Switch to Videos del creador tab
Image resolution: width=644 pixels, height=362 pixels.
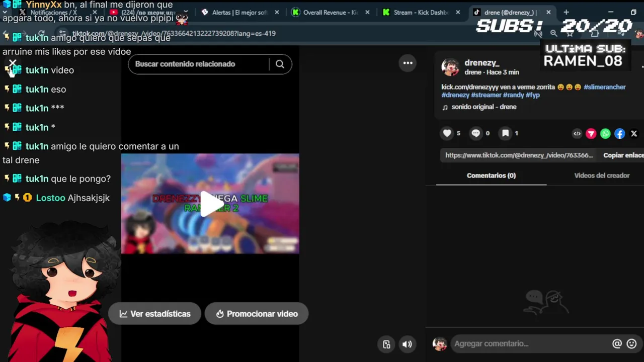(x=602, y=175)
